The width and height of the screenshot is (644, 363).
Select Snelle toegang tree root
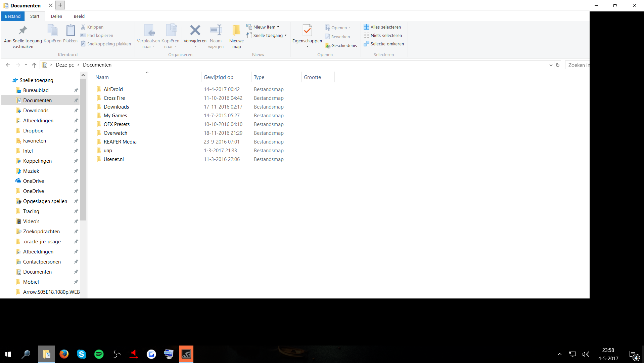(36, 80)
